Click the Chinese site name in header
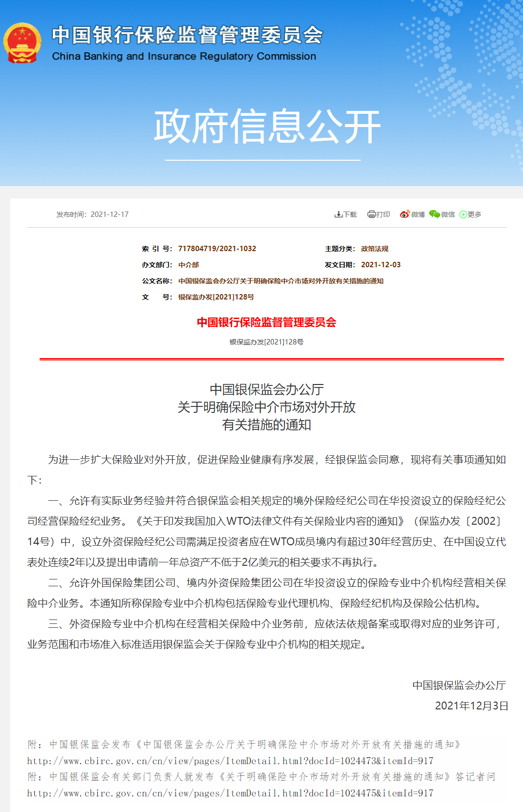Image resolution: width=523 pixels, height=812 pixels. click(187, 35)
